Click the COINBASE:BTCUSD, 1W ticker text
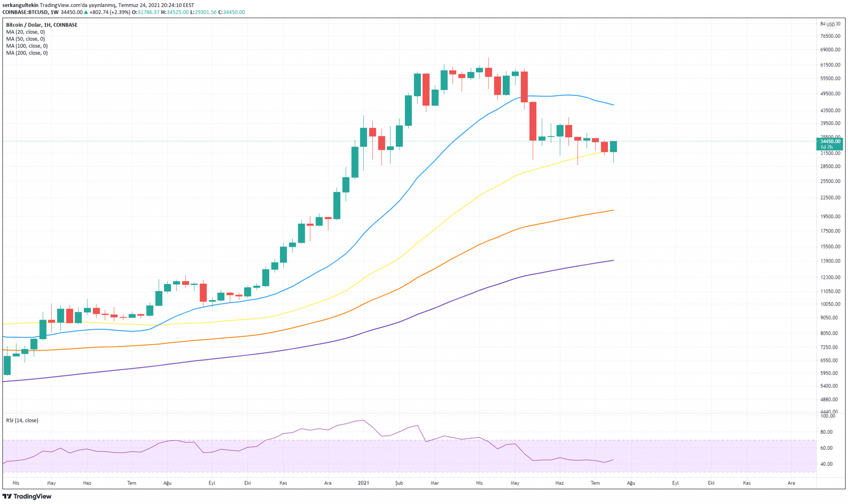 coord(30,12)
